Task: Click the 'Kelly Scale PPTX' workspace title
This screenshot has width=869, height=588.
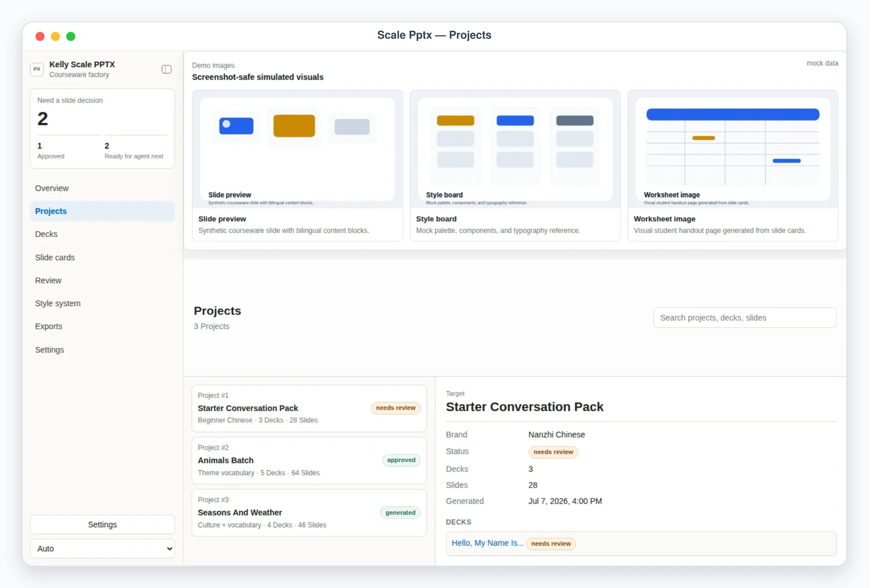Action: (x=82, y=64)
